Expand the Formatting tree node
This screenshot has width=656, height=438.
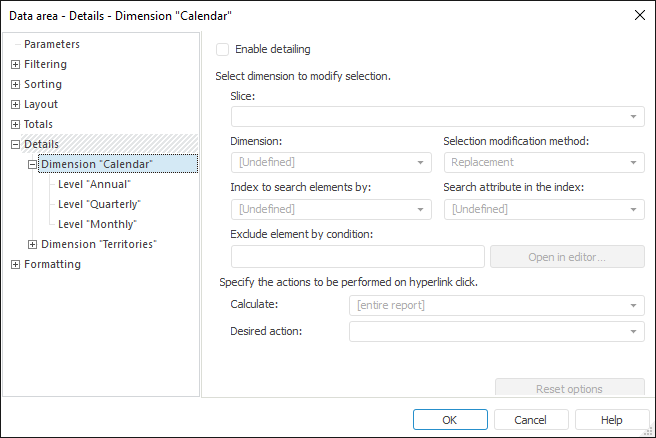coord(15,265)
